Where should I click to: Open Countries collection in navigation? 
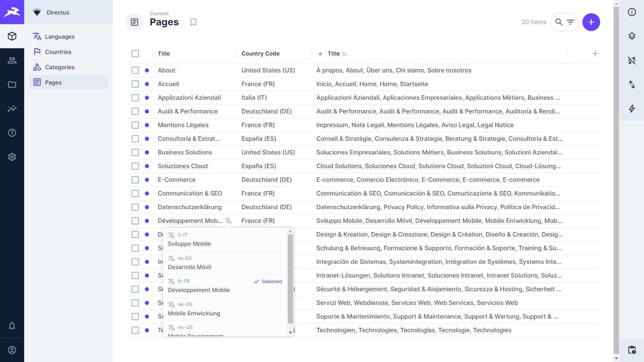click(68, 52)
